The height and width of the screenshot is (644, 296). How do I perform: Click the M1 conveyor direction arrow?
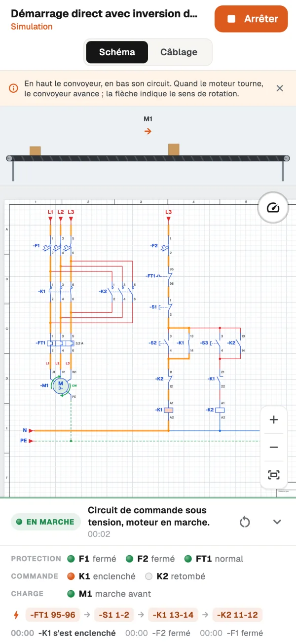(x=148, y=131)
